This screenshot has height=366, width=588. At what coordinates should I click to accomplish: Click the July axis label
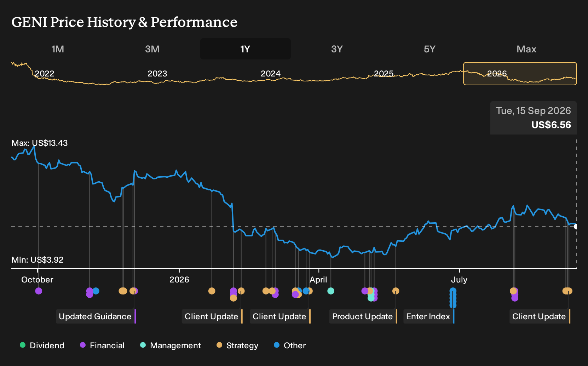pos(459,280)
